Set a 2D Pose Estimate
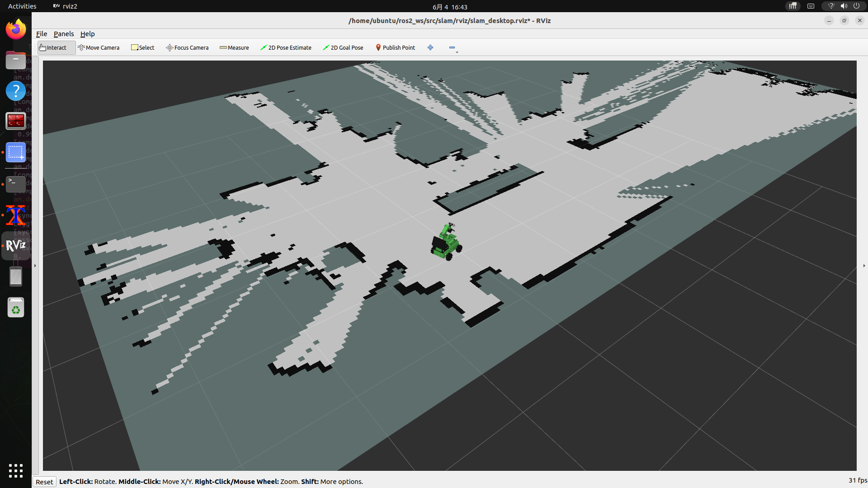The image size is (868, 488). [x=286, y=47]
